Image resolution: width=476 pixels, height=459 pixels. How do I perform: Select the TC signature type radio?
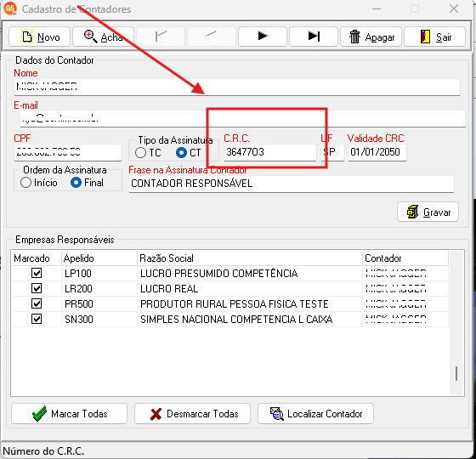[140, 153]
